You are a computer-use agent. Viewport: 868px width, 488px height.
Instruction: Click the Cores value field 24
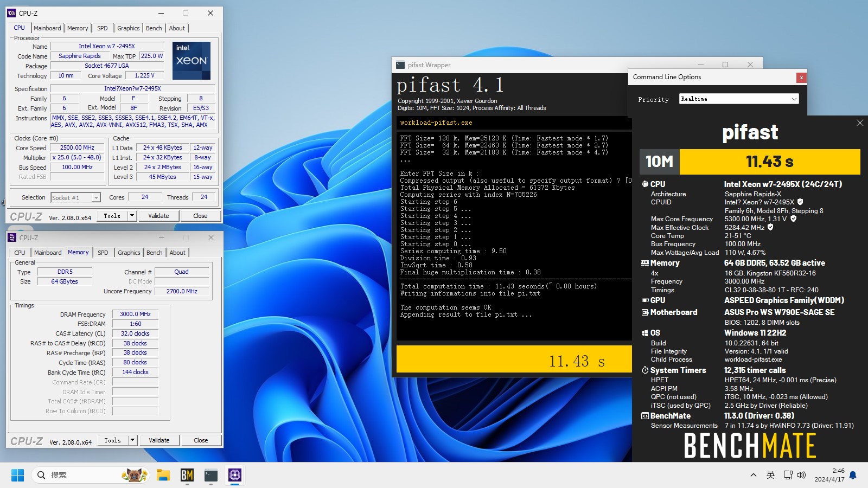pos(145,197)
